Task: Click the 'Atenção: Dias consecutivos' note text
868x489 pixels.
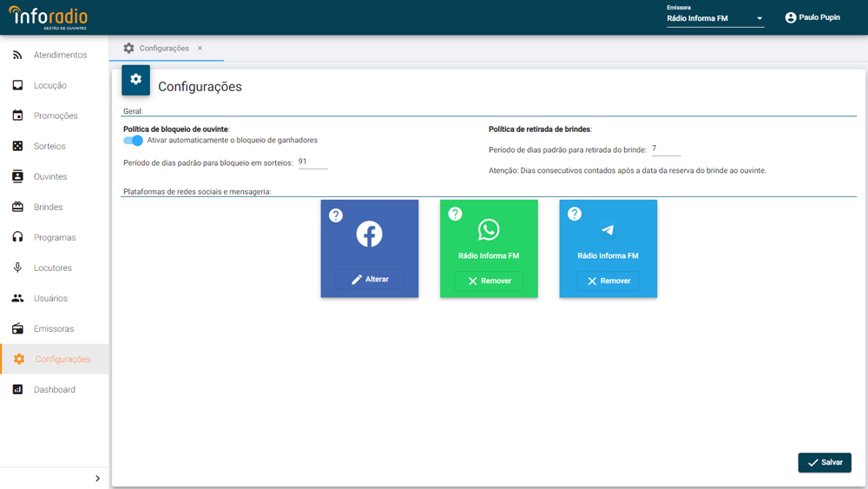Action: coord(628,170)
